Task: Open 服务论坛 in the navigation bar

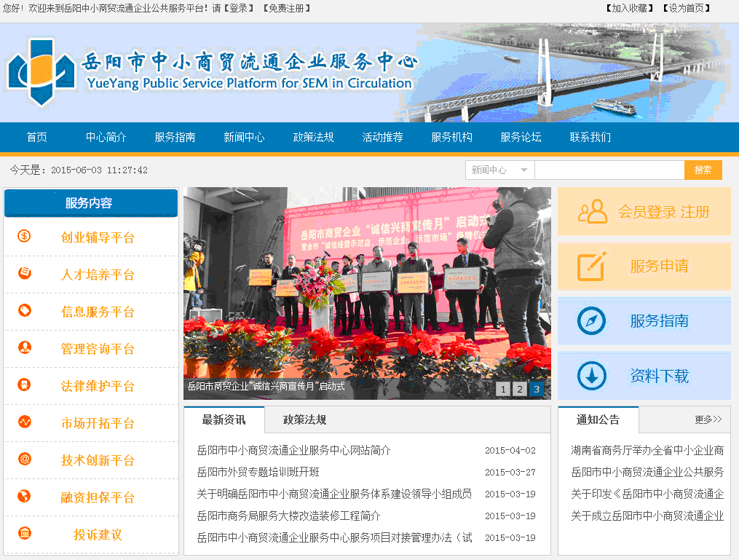Action: click(x=521, y=137)
